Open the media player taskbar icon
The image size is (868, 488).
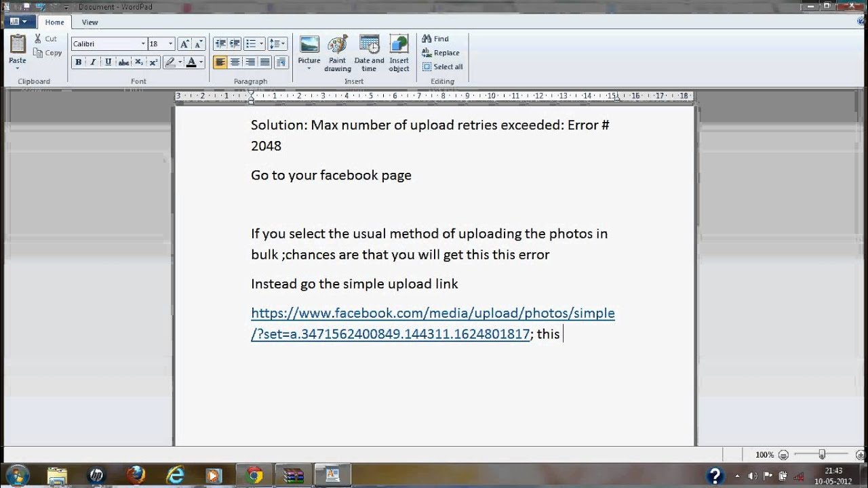pyautogui.click(x=214, y=475)
